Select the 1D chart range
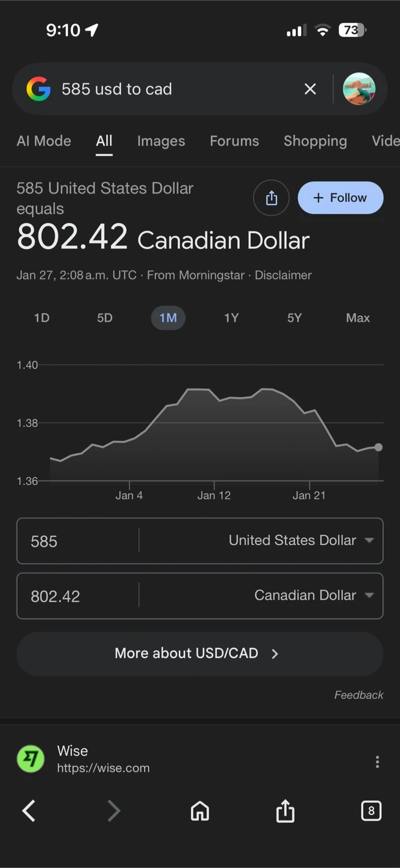This screenshot has height=868, width=400. click(42, 318)
